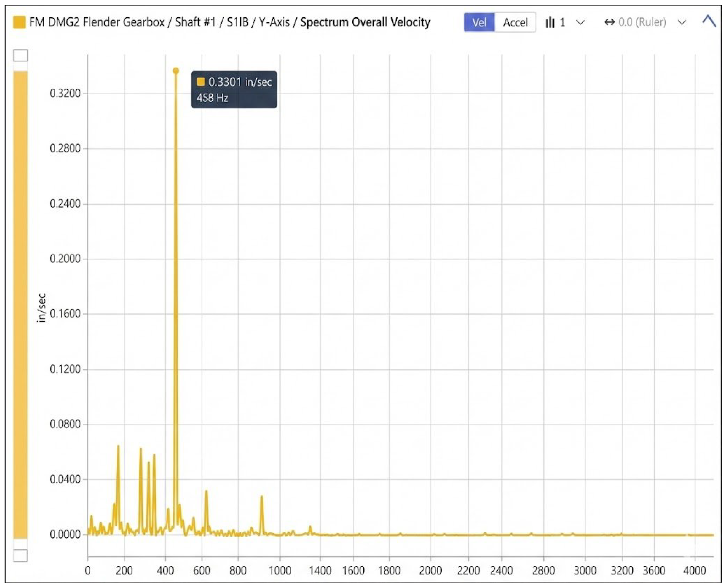This screenshot has height=588, width=727.
Task: Click the yellow series swatch beside the title
Action: tap(19, 22)
